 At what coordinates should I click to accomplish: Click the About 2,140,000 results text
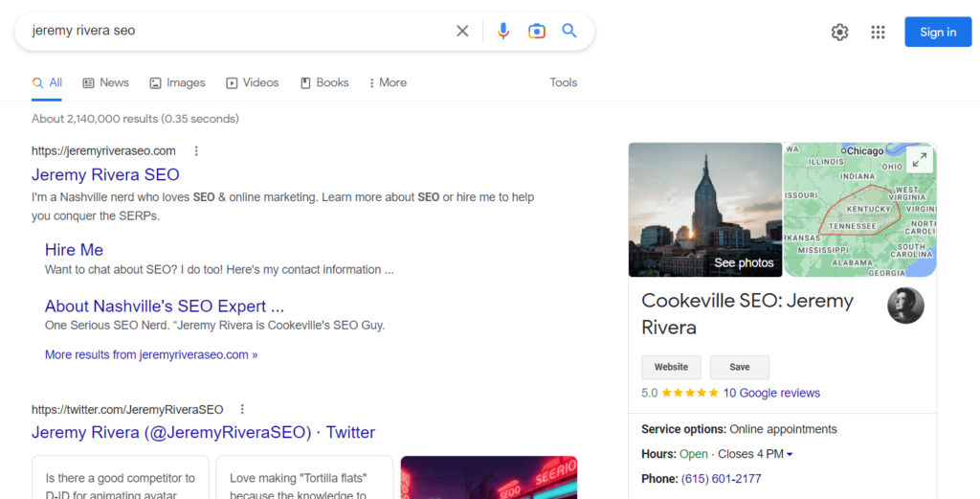pos(135,119)
